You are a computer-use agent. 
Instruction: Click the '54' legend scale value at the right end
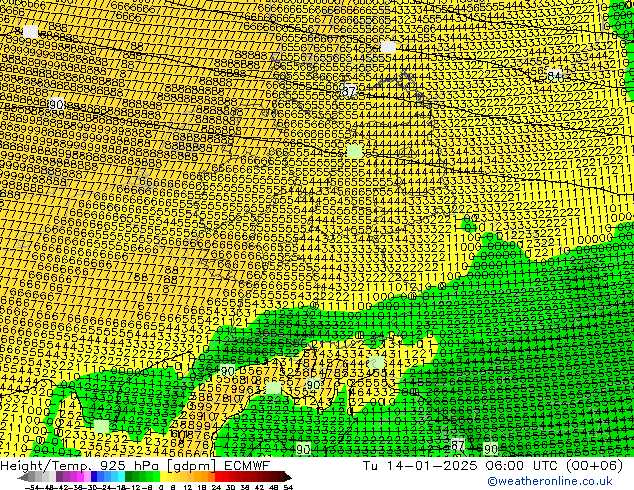point(288,487)
